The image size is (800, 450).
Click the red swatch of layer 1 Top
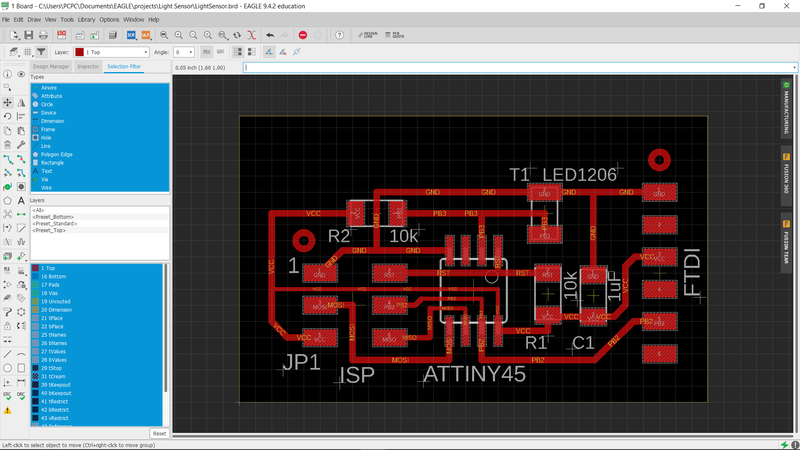click(x=35, y=268)
